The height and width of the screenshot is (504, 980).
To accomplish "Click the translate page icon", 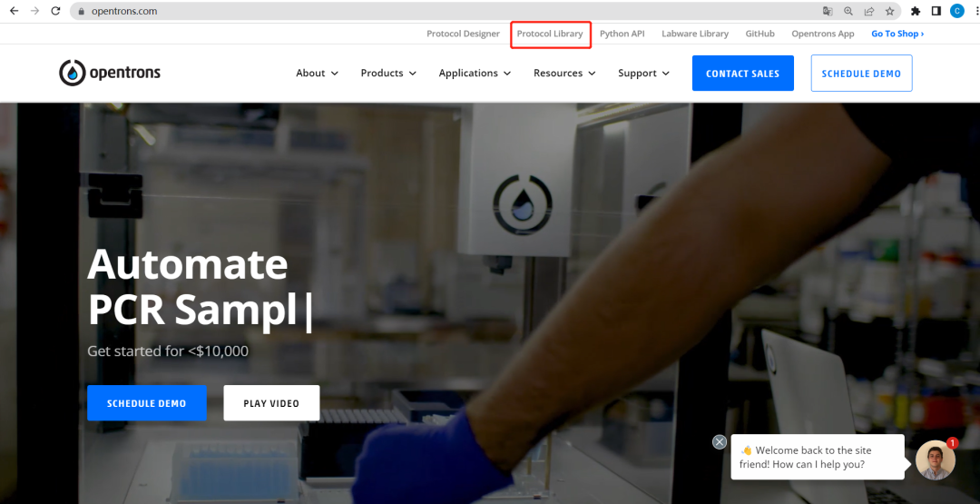I will tap(828, 11).
